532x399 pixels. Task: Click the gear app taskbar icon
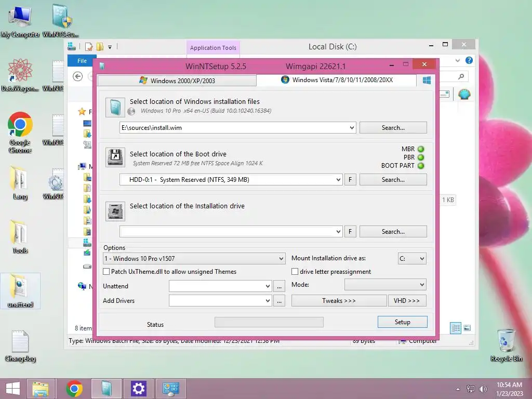click(x=138, y=389)
